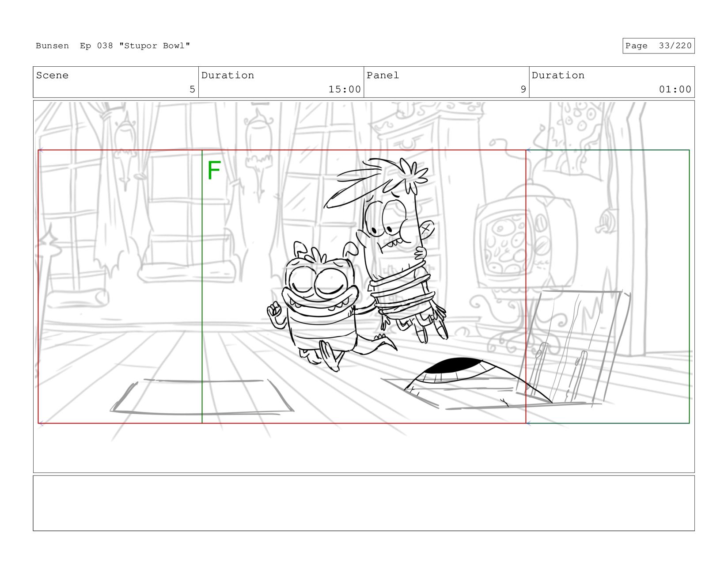
Task: Click the panel duration value '01:00'
Action: (x=675, y=89)
